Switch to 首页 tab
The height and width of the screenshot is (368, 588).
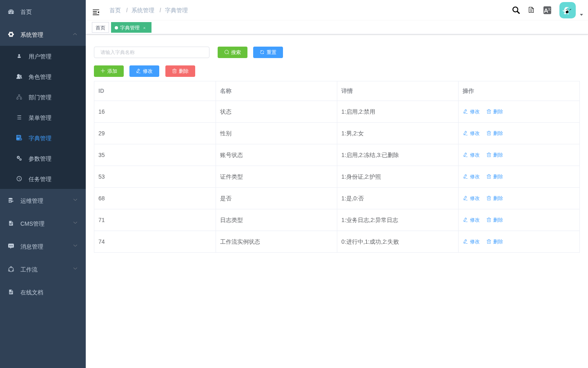coord(100,27)
